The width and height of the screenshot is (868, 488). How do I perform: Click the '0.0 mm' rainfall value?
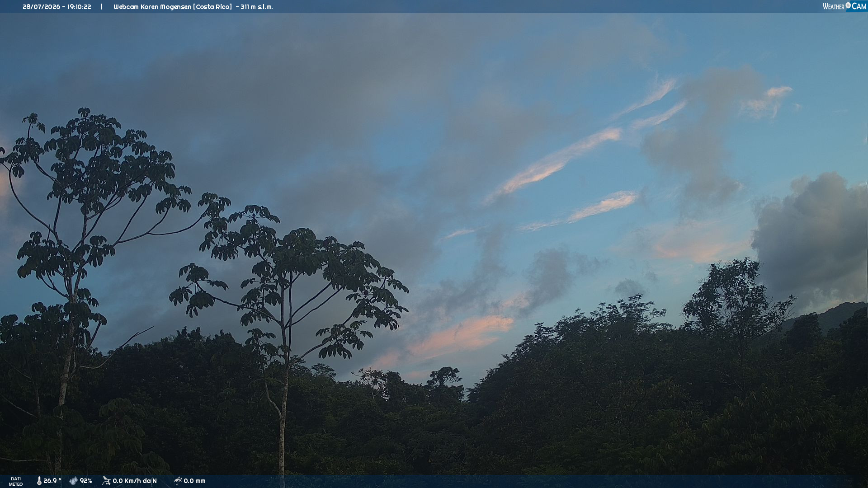click(x=194, y=481)
